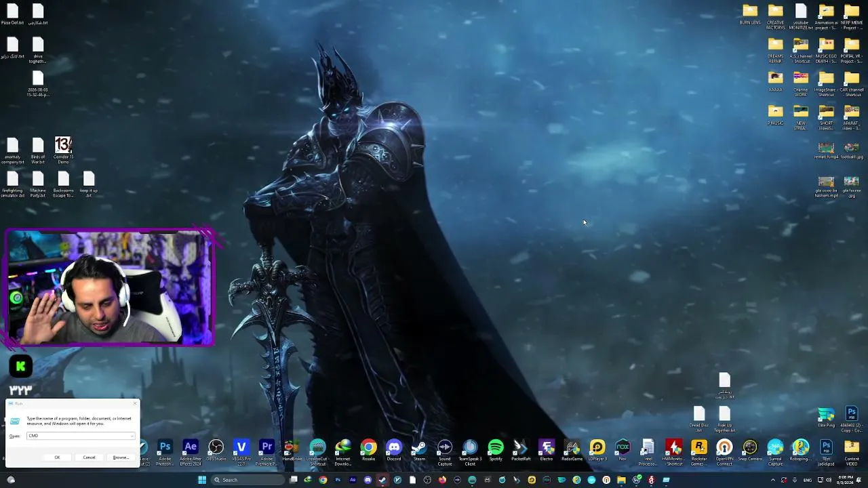Select Elite Ping desktop shortcut

[826, 418]
